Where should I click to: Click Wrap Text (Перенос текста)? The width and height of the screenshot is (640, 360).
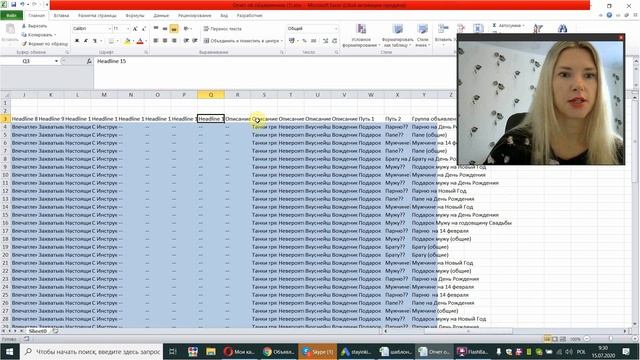point(223,29)
